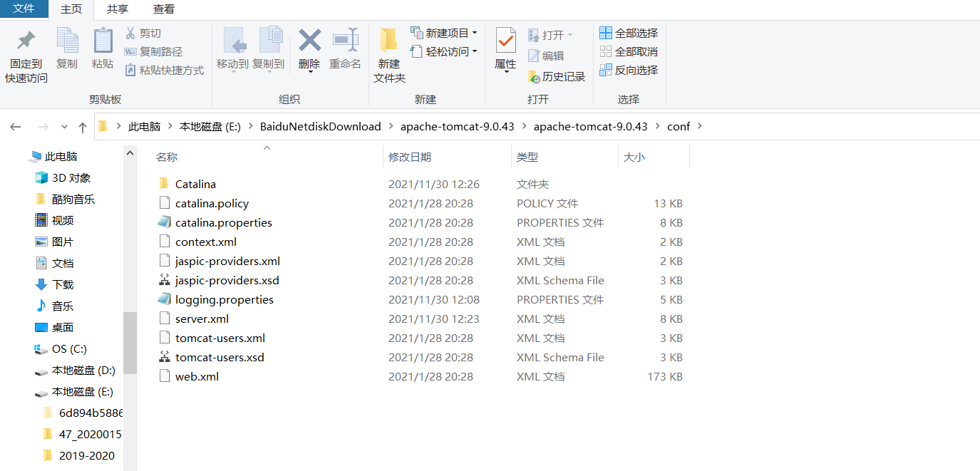Select the jaspic-providers.xml file
Screen dimensions: 980x471
pos(227,261)
